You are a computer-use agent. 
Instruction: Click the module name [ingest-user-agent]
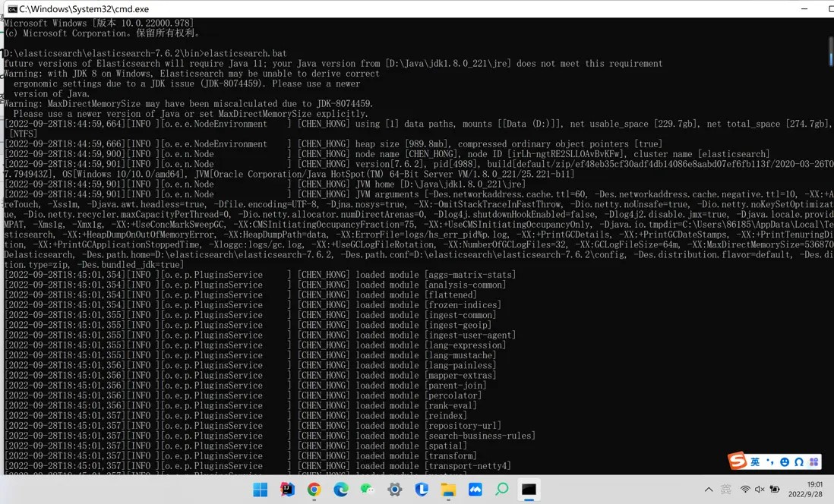[x=469, y=335]
